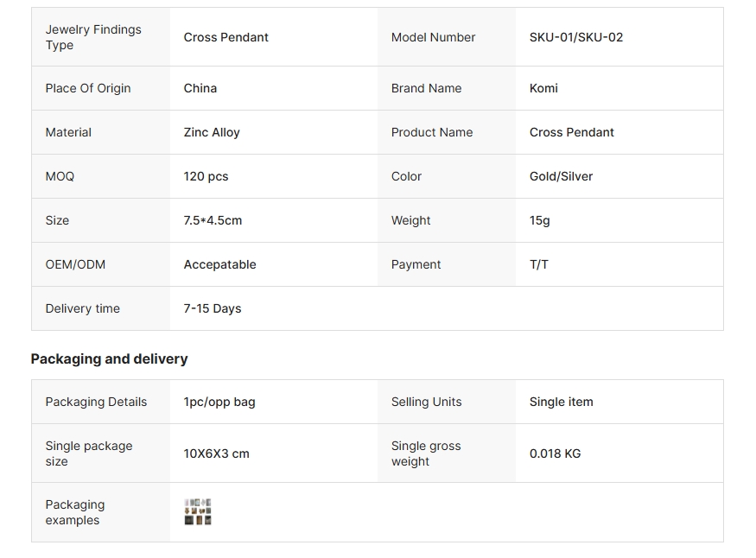Select the 7.5*4.5cm size value

point(213,220)
